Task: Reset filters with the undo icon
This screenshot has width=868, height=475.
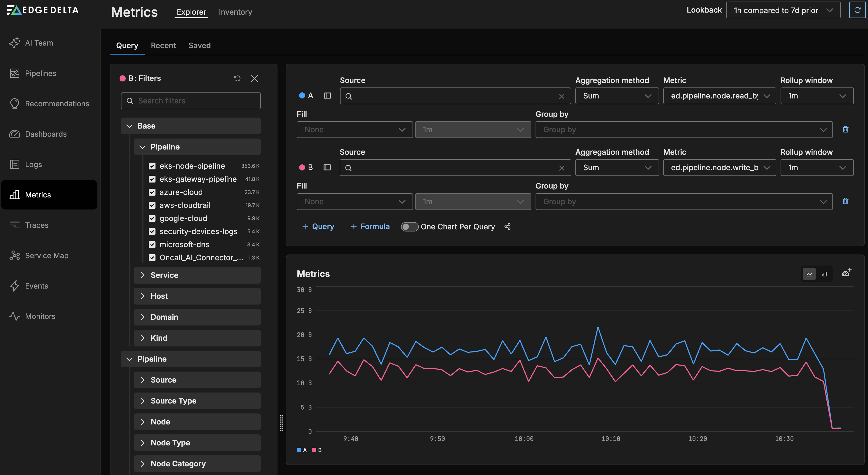Action: [237, 78]
